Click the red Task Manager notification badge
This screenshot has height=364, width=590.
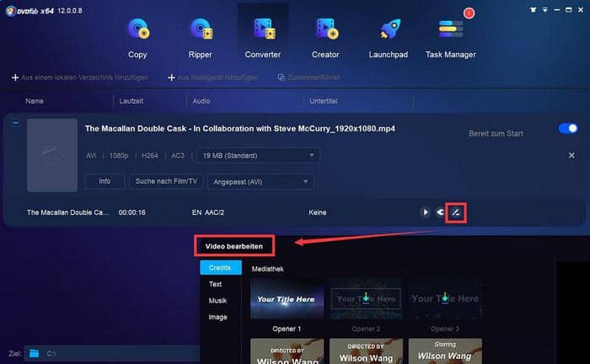click(469, 13)
